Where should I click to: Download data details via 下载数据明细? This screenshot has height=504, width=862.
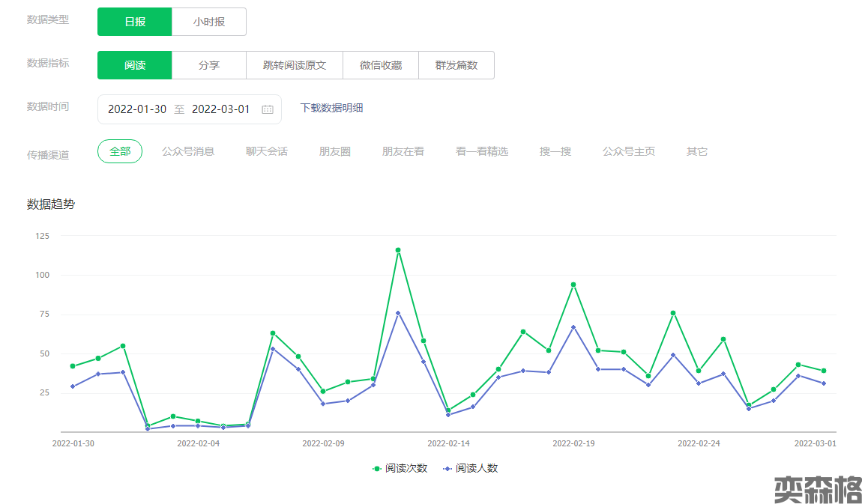(331, 108)
